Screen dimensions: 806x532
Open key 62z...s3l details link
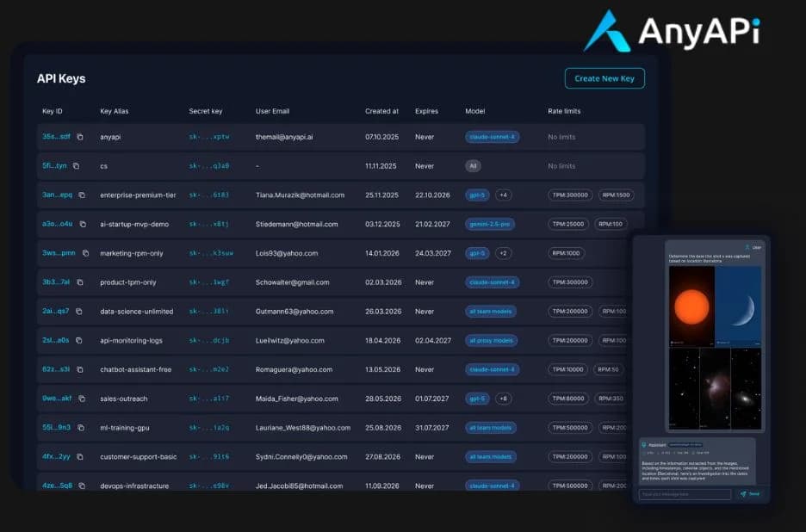click(x=56, y=369)
